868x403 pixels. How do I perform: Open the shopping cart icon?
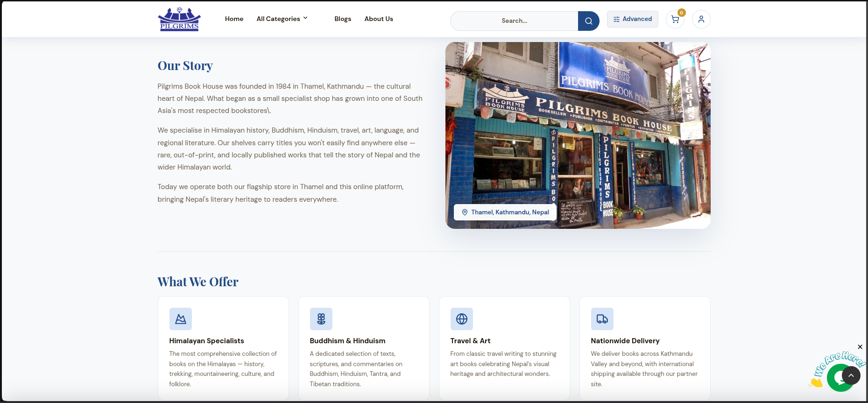click(675, 19)
